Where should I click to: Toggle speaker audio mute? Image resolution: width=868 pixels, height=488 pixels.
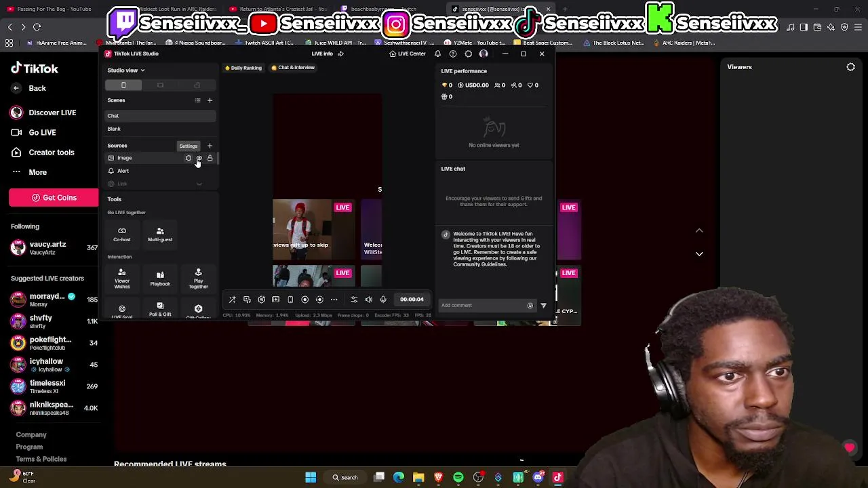pyautogui.click(x=368, y=300)
